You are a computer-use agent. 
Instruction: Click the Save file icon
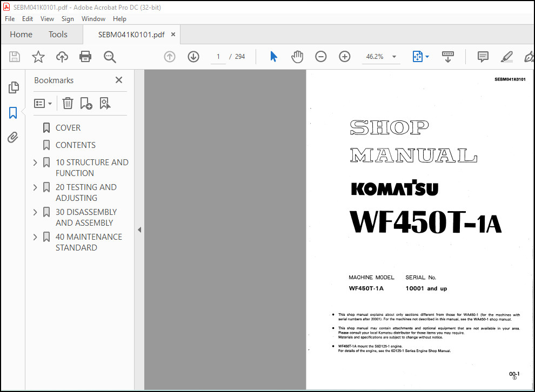(15, 57)
